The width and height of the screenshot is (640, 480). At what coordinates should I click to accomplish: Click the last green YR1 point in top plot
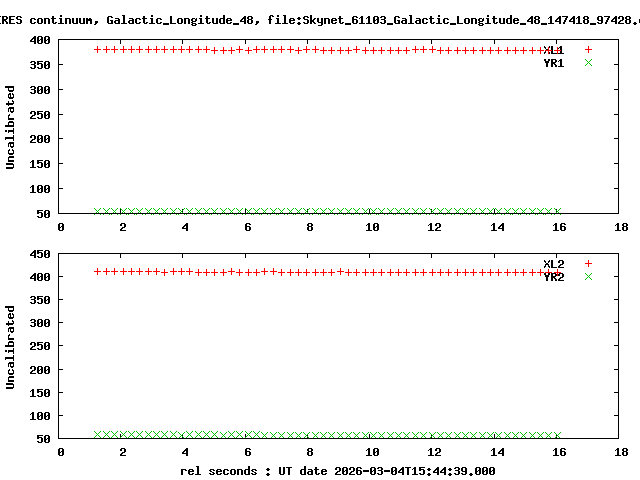(x=557, y=211)
